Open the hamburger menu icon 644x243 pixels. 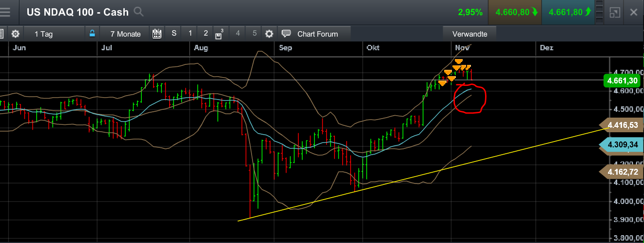tap(5, 12)
